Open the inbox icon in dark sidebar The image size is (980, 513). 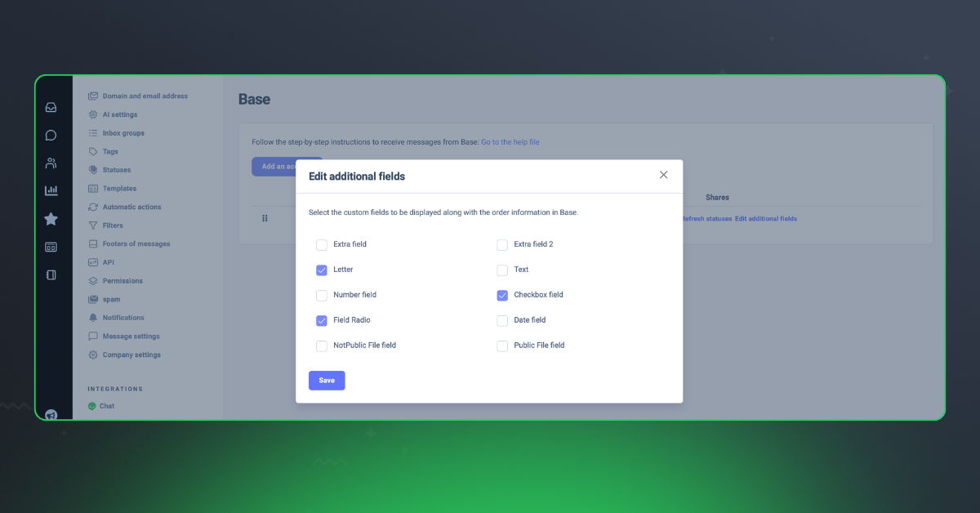coord(51,107)
